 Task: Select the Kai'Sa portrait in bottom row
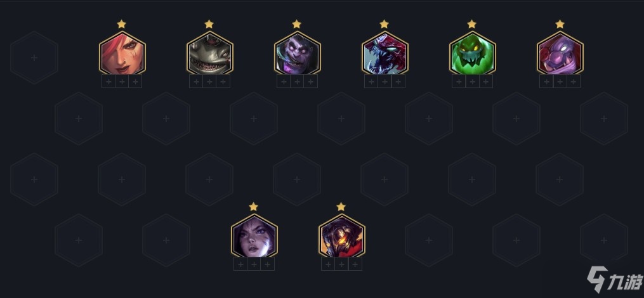(254, 236)
